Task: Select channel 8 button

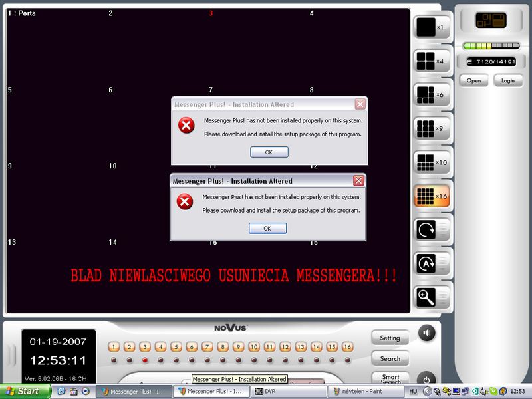Action: [x=223, y=346]
